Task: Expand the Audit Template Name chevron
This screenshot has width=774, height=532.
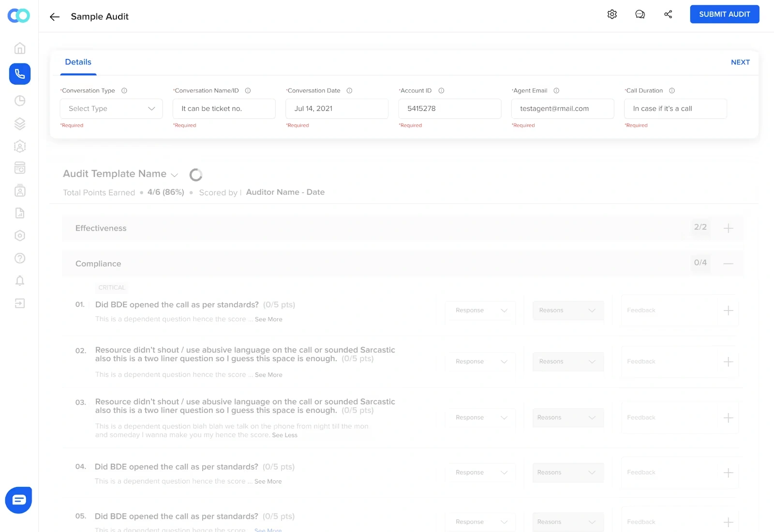Action: (175, 175)
